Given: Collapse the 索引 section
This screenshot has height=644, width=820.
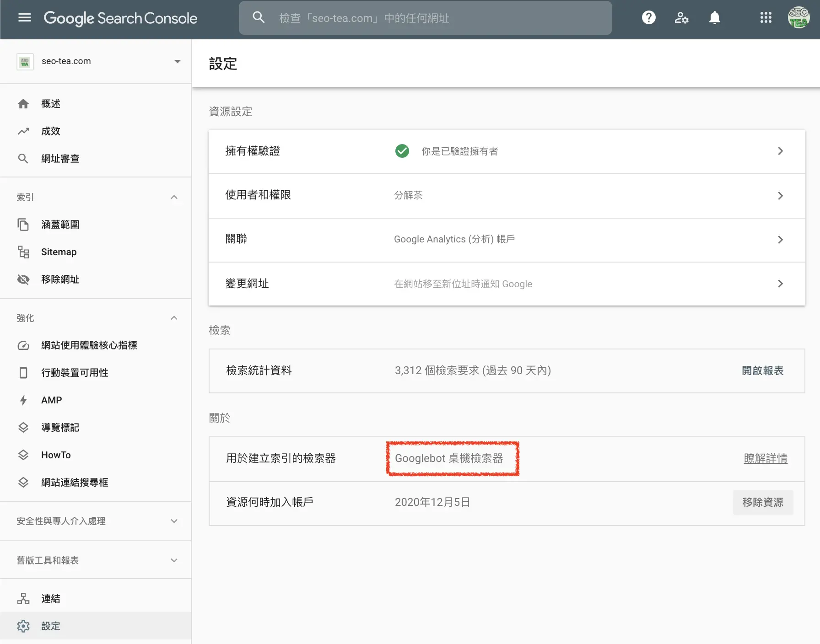Looking at the screenshot, I should [x=174, y=197].
